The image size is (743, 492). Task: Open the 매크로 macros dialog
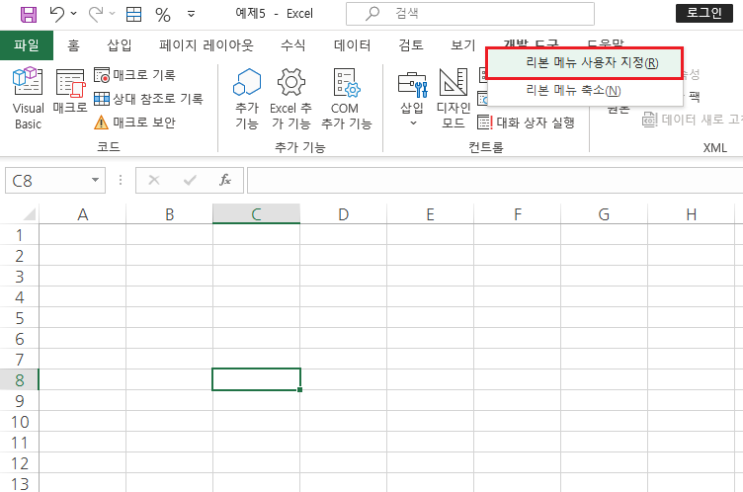(70, 91)
